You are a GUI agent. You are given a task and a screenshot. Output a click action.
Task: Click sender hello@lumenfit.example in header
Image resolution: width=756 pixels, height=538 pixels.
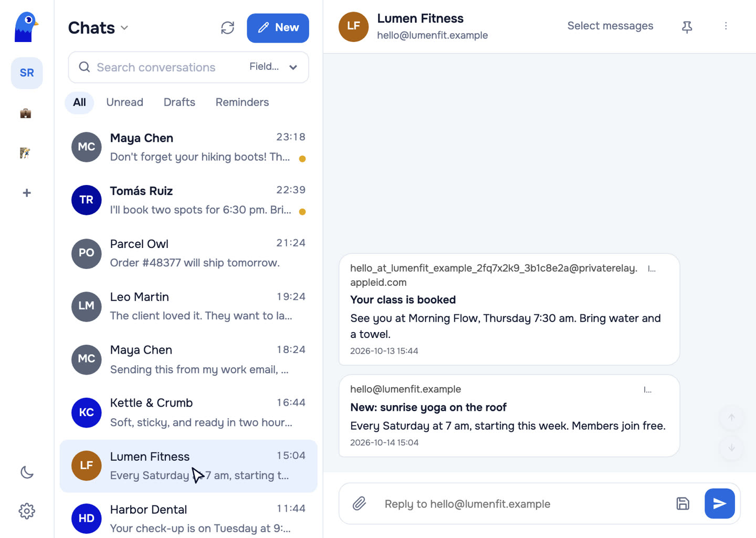tap(433, 35)
